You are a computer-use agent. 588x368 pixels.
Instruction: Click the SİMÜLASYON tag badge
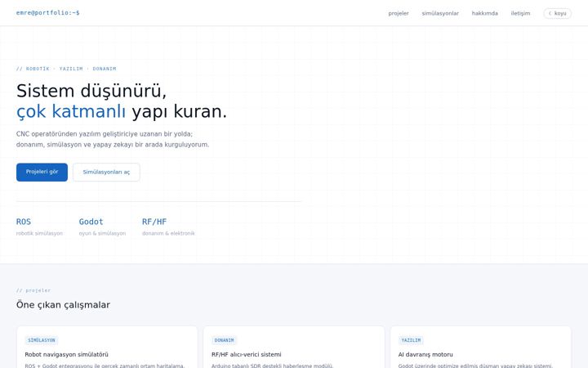pyautogui.click(x=42, y=340)
